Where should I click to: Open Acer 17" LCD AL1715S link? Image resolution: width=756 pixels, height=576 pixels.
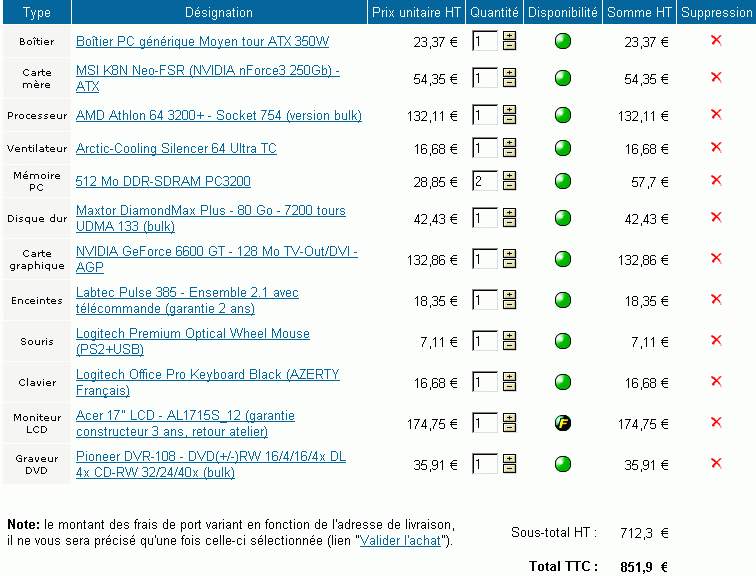(x=185, y=423)
